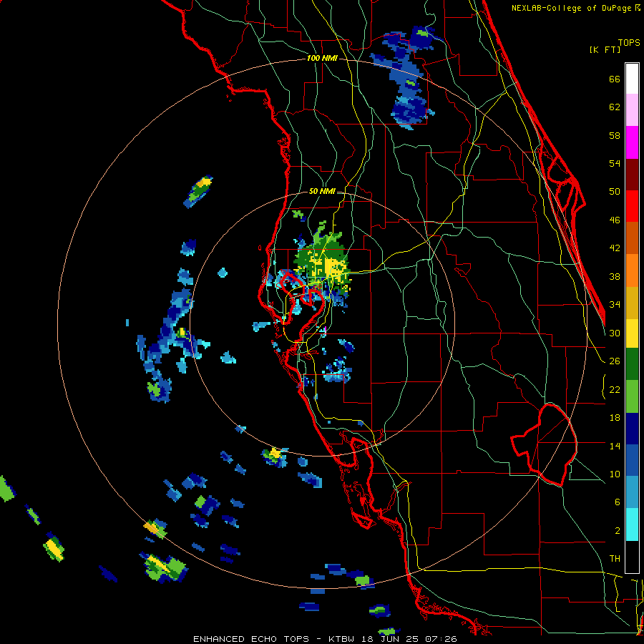Click the 42 value on the legend

point(615,248)
